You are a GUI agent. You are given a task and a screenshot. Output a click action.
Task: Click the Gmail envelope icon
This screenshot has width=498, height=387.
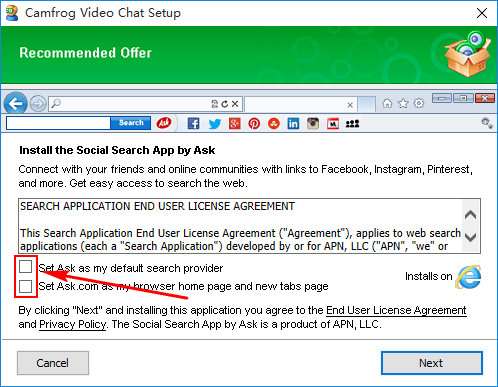(333, 124)
